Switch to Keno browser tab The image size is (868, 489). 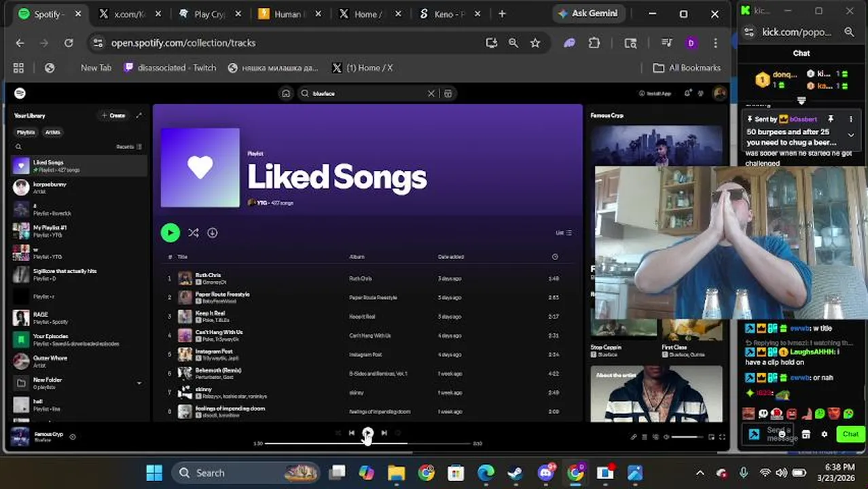tap(449, 14)
